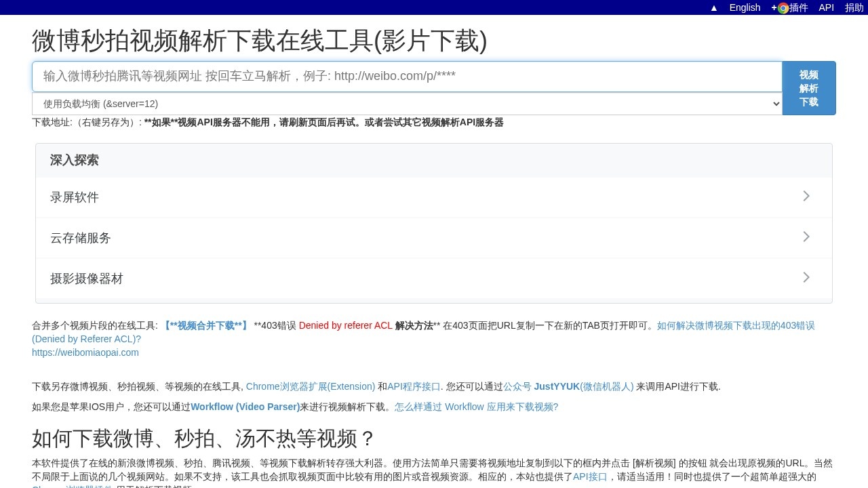Open https://weibomiaopai.com link
The width and height of the screenshot is (868, 488).
(85, 352)
